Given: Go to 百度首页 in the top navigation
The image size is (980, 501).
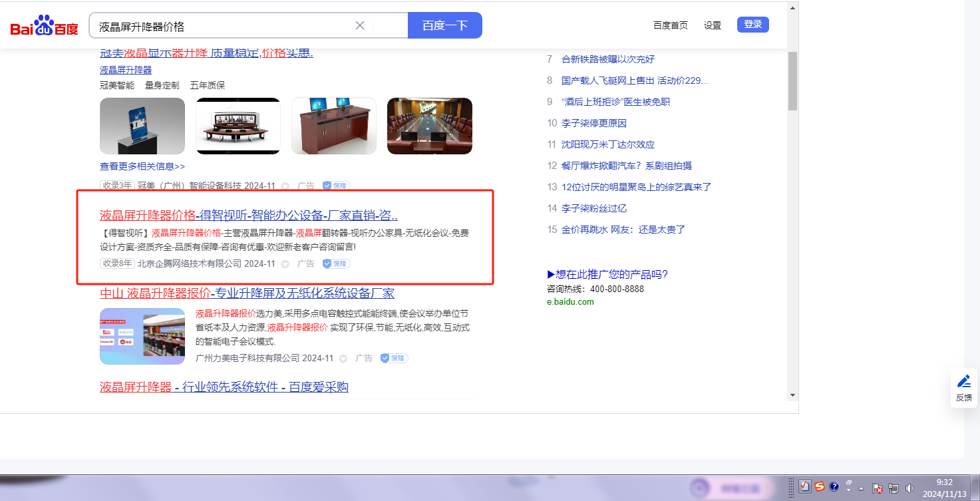Looking at the screenshot, I should point(670,25).
